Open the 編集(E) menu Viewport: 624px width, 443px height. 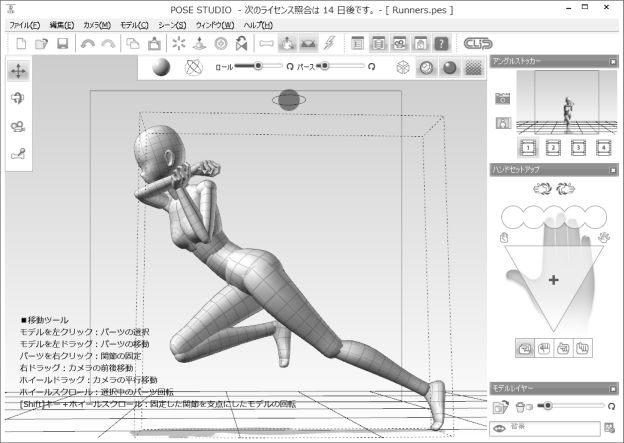click(62, 25)
